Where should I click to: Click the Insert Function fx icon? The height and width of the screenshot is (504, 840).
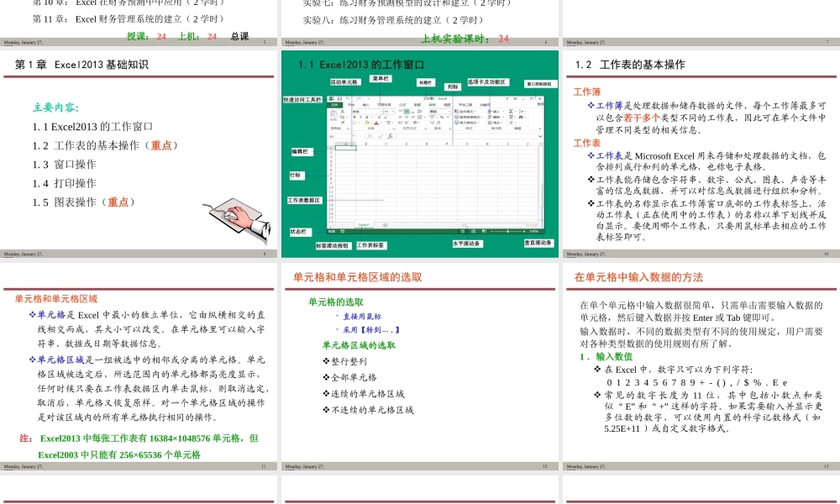point(390,136)
